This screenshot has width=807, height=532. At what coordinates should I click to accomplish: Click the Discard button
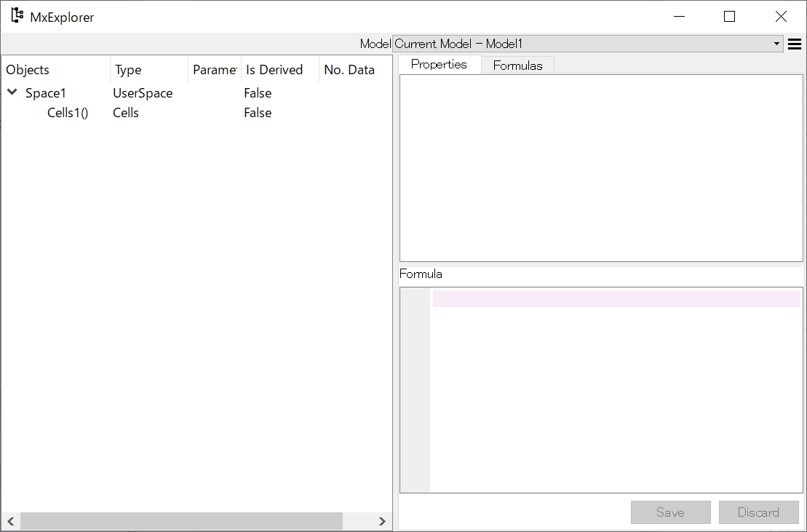pyautogui.click(x=758, y=512)
